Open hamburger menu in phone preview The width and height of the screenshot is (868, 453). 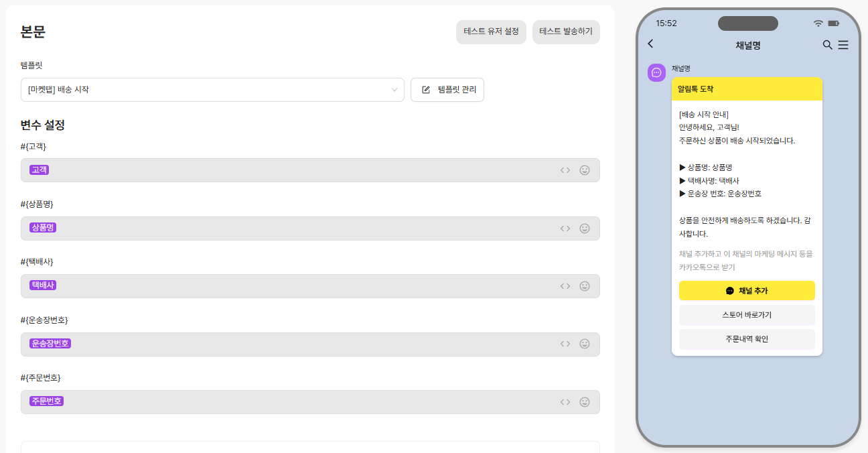click(x=843, y=45)
